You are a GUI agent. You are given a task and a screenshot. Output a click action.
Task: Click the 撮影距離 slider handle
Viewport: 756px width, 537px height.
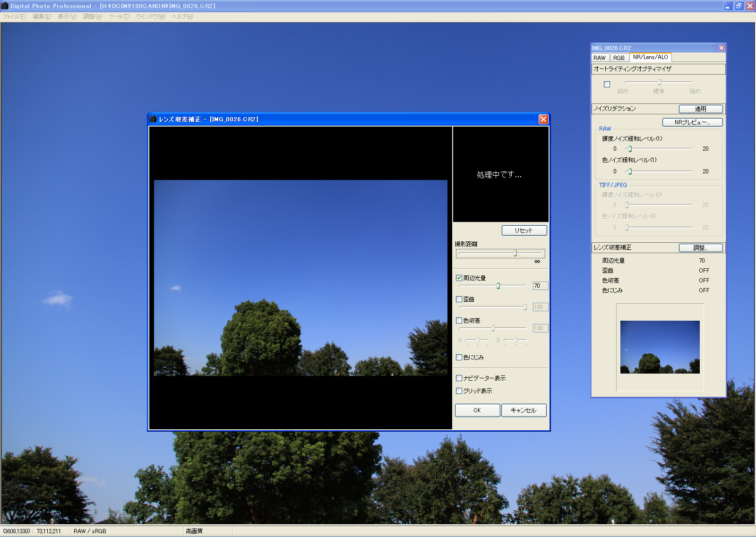(515, 254)
